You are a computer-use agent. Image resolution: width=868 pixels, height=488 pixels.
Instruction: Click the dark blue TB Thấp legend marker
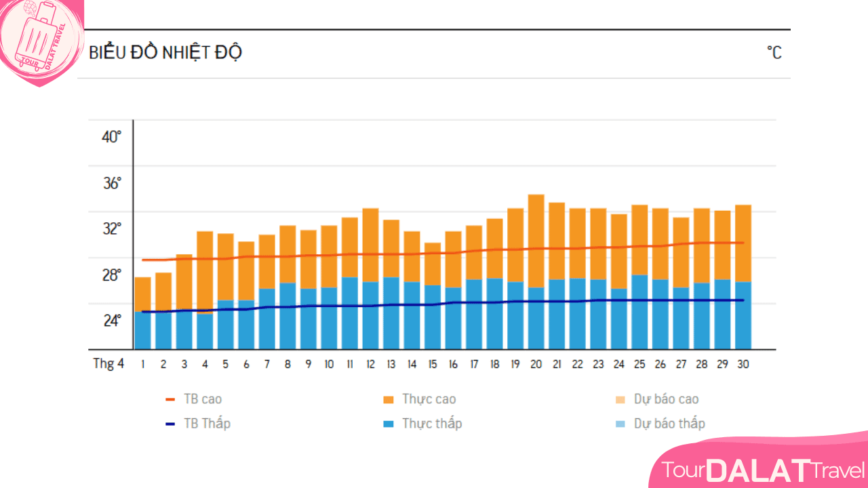point(170,424)
